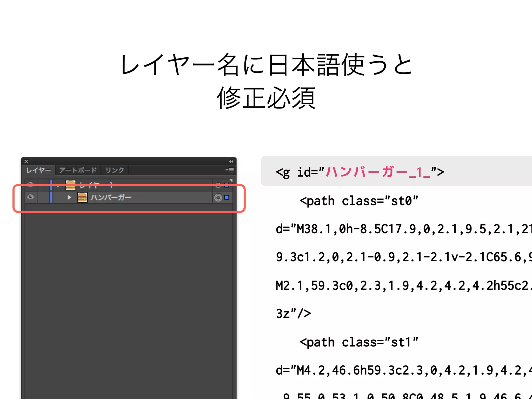Click the code line starting d="M38.1,0h-8.5
This screenshot has height=399, width=532.
pyautogui.click(x=404, y=229)
